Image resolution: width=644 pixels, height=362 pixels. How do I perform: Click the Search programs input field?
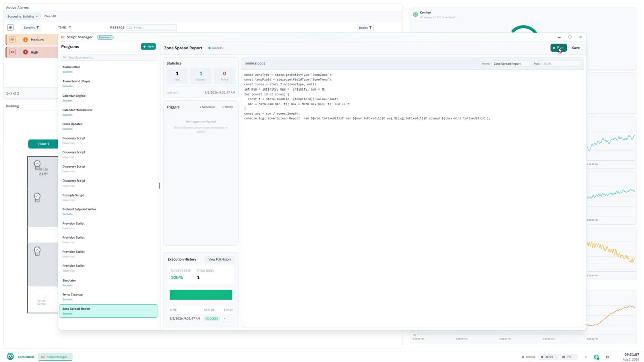click(109, 57)
